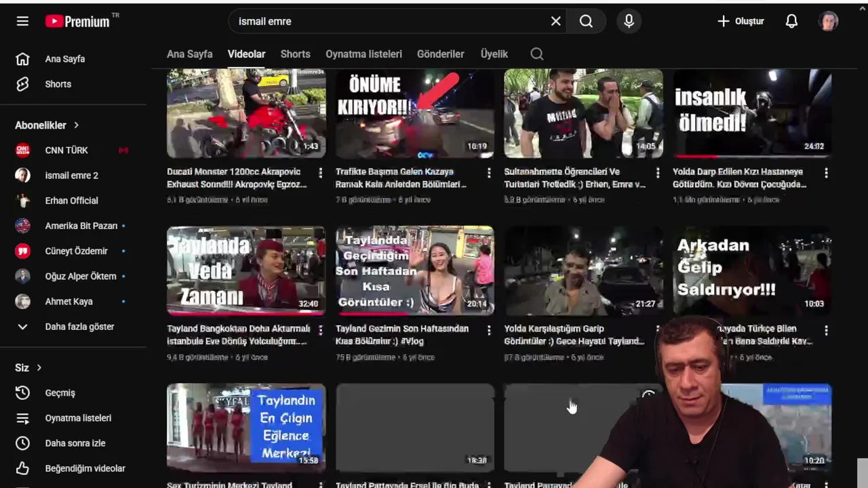This screenshot has width=868, height=488.
Task: Play Ducati Monster 1200cc video thumbnail
Action: pos(246,113)
